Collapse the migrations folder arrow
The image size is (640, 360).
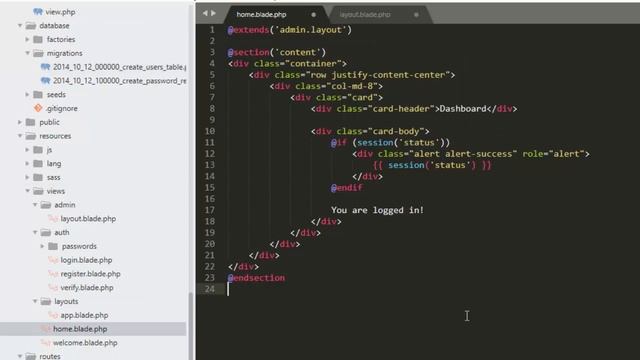27,53
